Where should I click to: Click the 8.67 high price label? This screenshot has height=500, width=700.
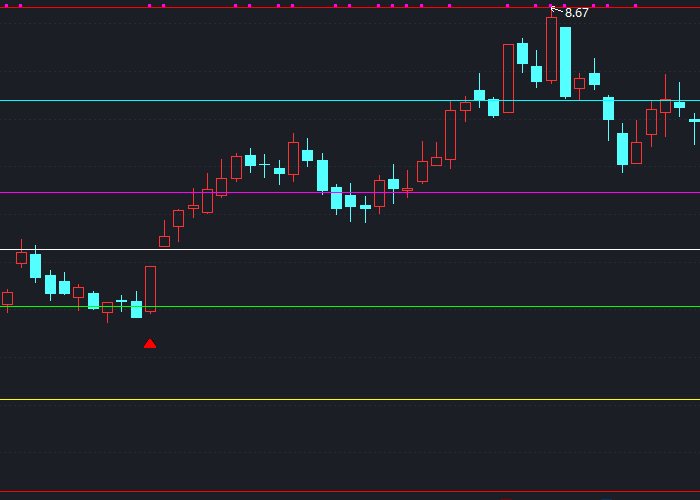point(576,13)
